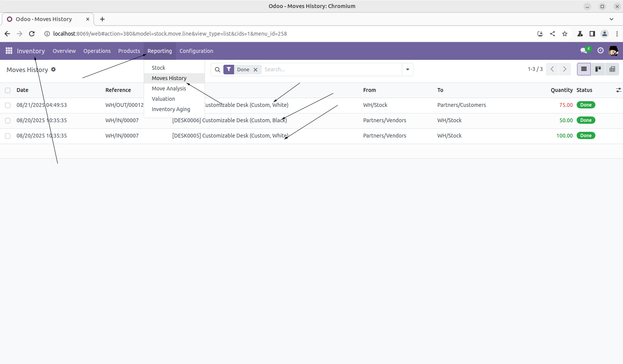
Task: Expand the search filter options dropdown
Action: 407,70
